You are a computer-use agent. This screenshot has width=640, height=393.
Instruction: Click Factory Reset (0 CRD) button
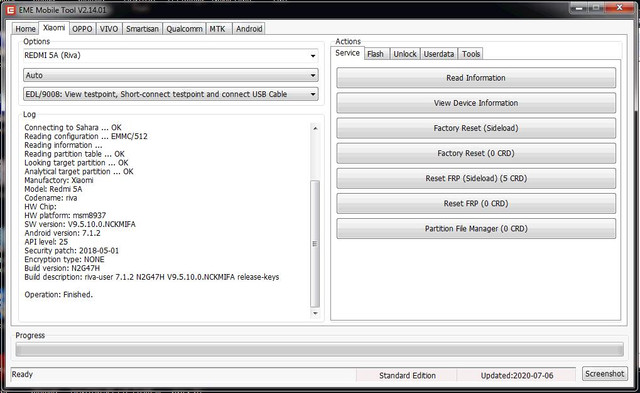tap(476, 153)
